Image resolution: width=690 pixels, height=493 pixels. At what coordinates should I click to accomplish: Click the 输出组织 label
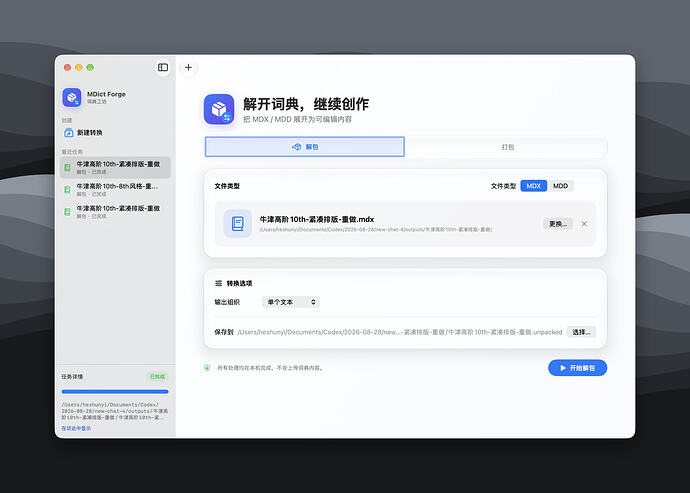[x=227, y=302]
